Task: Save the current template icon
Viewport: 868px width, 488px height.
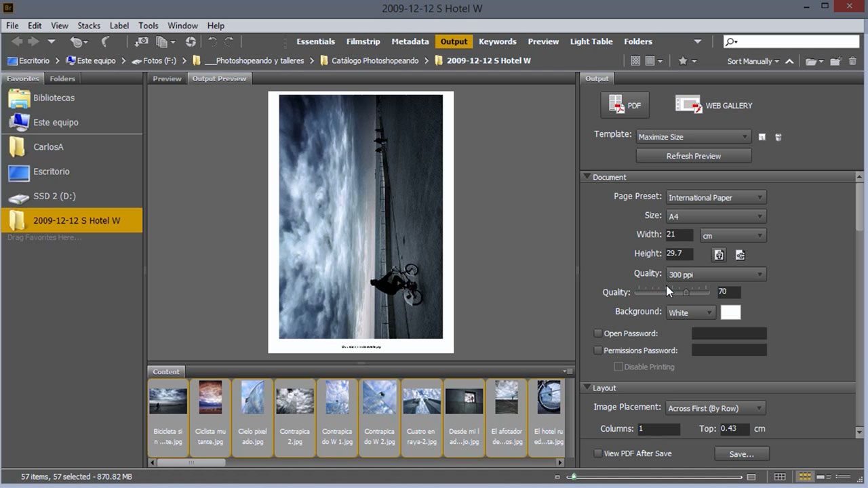Action: point(762,137)
